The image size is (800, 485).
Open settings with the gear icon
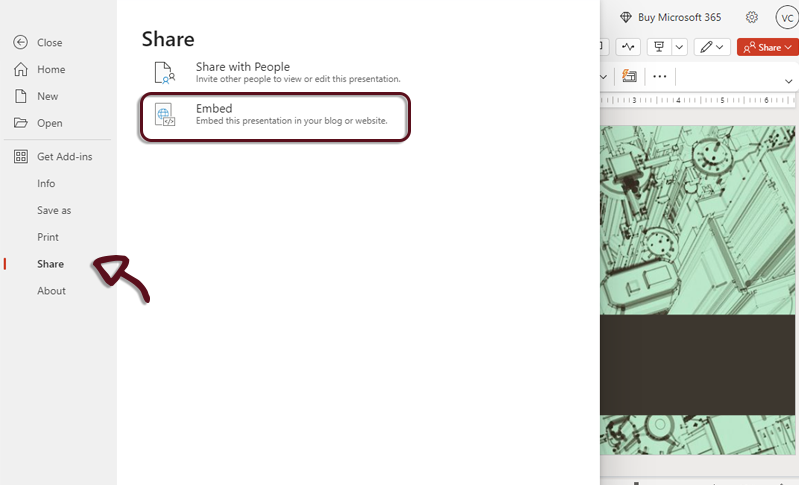(x=752, y=17)
